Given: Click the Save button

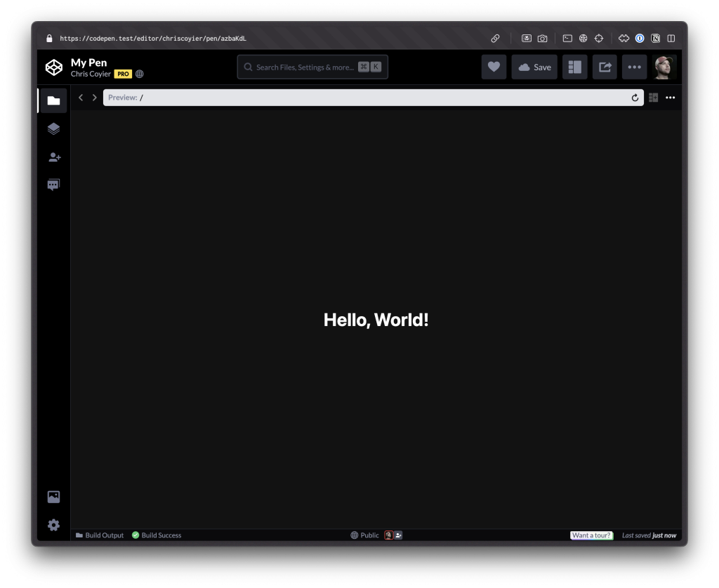Looking at the screenshot, I should [x=534, y=67].
